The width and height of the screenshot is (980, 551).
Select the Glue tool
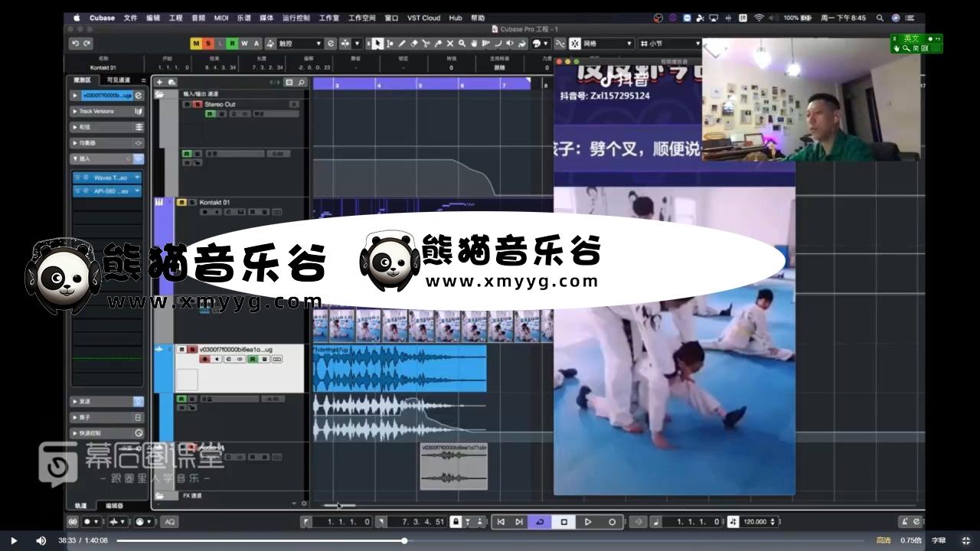tap(438, 44)
